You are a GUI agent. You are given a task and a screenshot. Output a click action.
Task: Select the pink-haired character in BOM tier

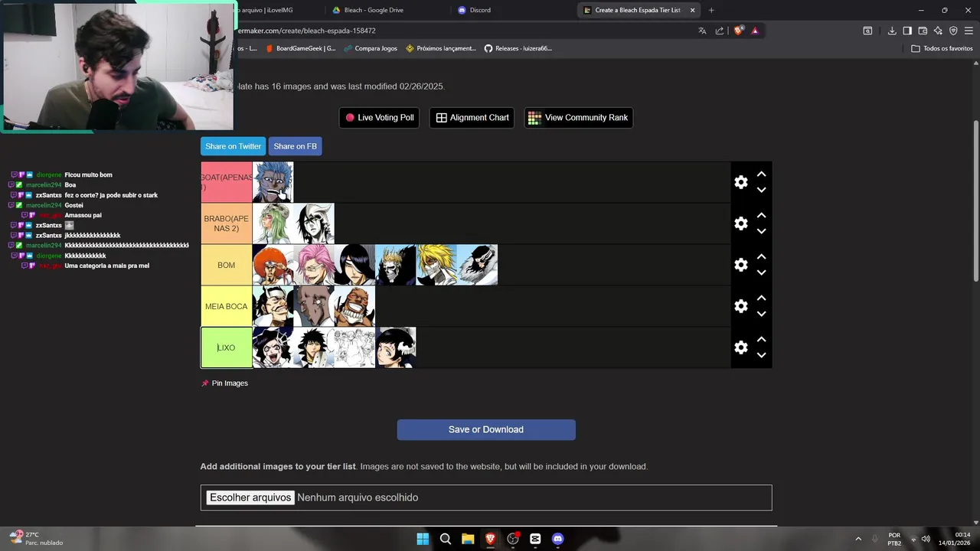[314, 265]
